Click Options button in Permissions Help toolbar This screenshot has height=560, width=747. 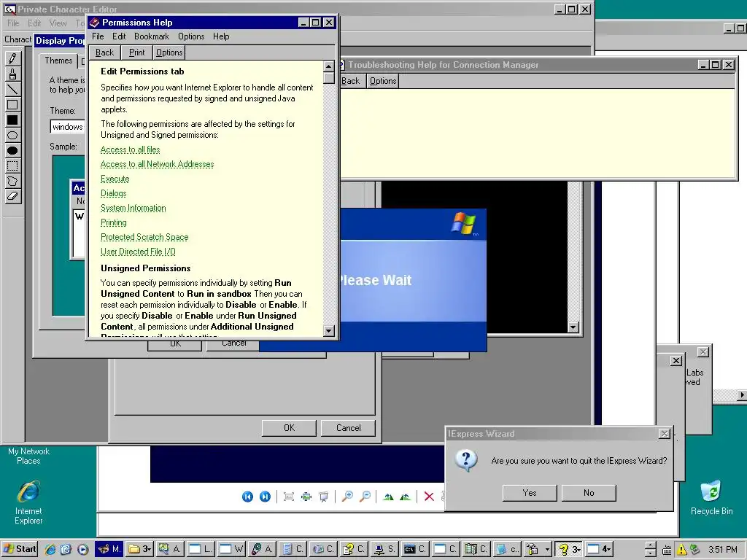[x=169, y=52]
